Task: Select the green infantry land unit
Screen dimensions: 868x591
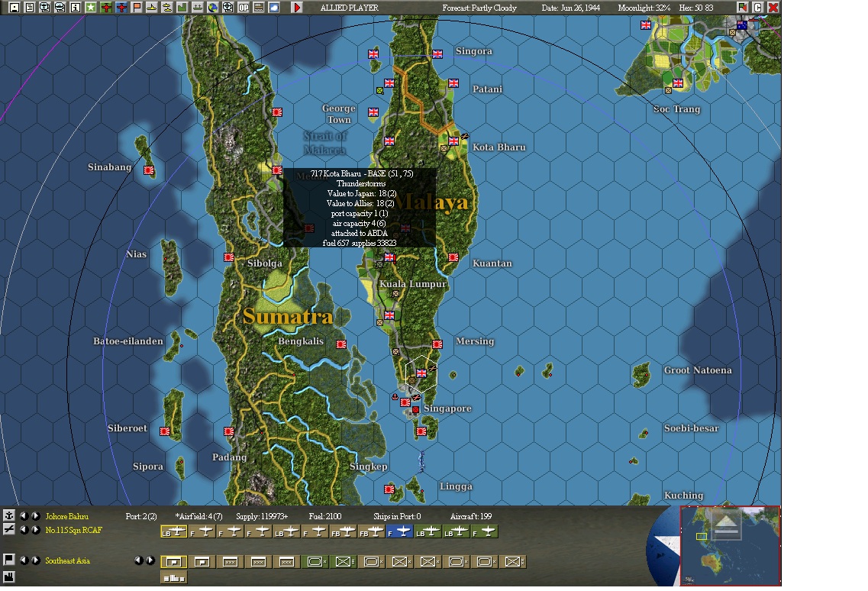Action: tap(343, 562)
